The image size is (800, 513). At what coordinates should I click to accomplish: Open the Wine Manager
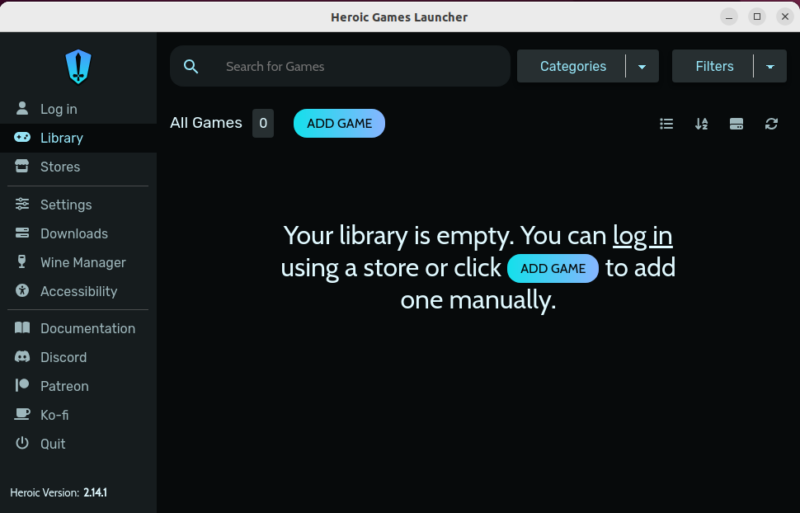pos(78,262)
